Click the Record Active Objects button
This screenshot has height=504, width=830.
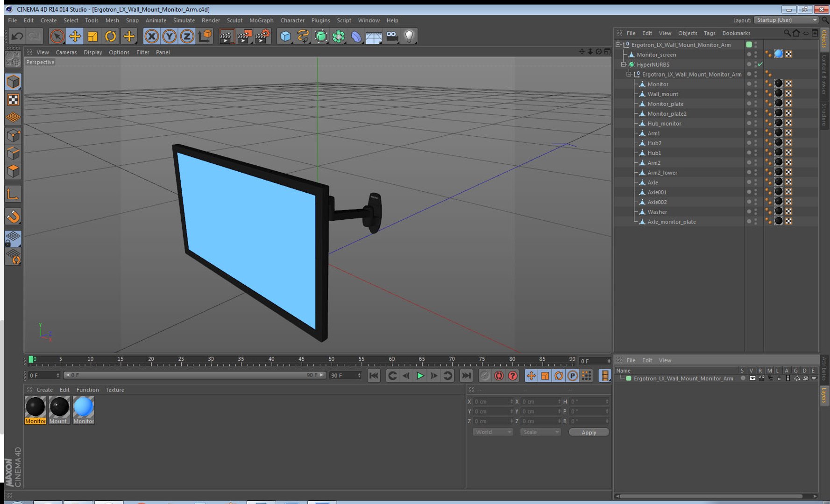pyautogui.click(x=485, y=375)
